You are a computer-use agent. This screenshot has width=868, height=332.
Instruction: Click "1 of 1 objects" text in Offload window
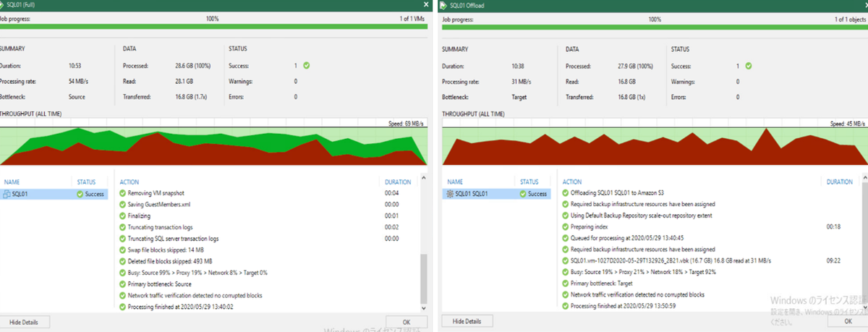pyautogui.click(x=851, y=18)
